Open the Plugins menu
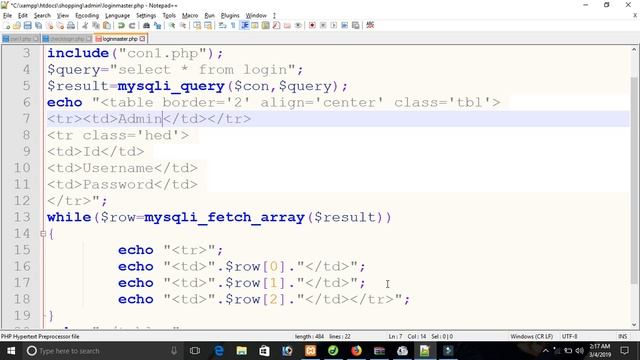Image resolution: width=640 pixels, height=360 pixels. click(230, 16)
